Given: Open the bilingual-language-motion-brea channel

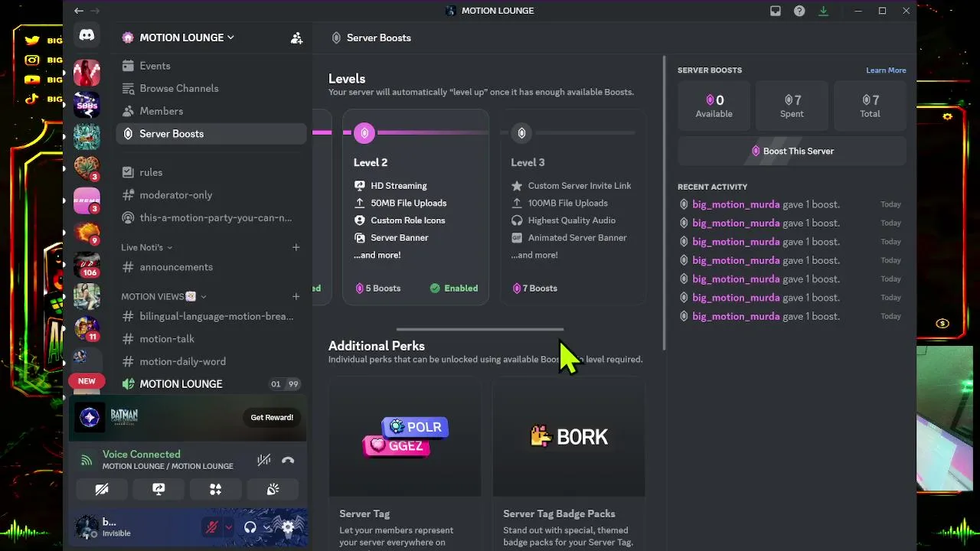Looking at the screenshot, I should [x=211, y=316].
